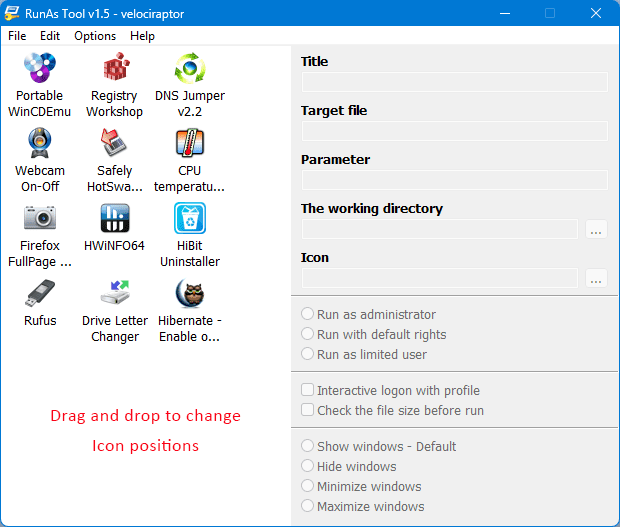The image size is (620, 527).
Task: Open the Options menu
Action: point(95,35)
